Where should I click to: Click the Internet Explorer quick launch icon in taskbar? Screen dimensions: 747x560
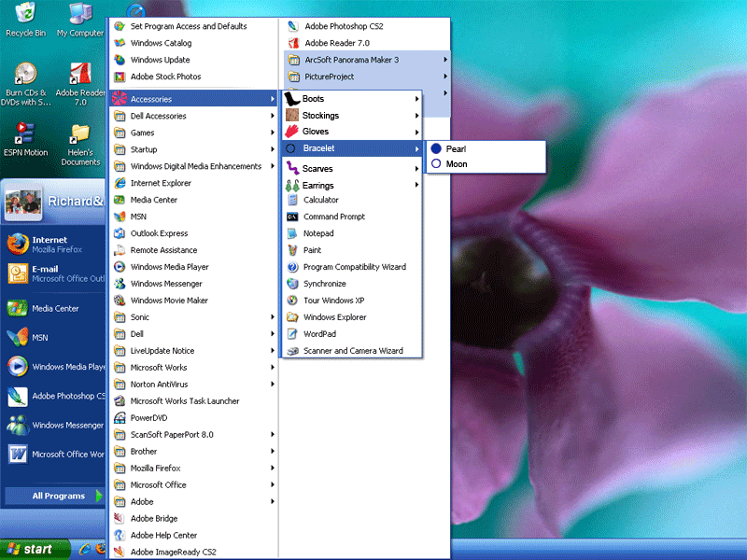(x=85, y=549)
